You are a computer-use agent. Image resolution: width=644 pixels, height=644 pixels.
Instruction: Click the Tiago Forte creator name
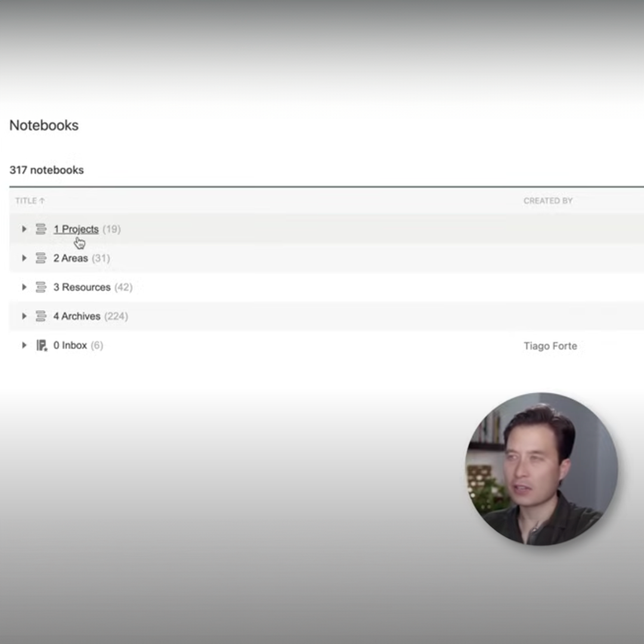click(550, 346)
